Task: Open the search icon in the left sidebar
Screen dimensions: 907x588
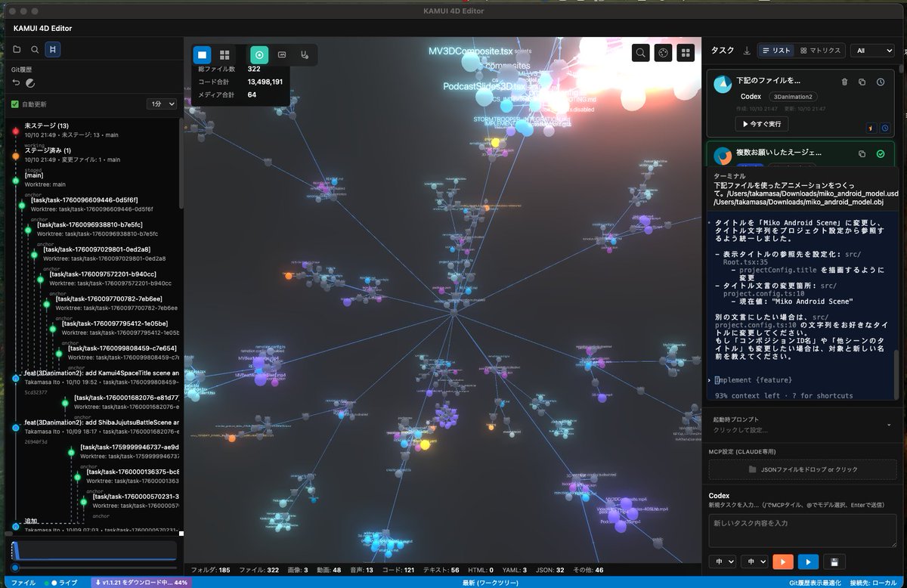Action: coord(35,49)
